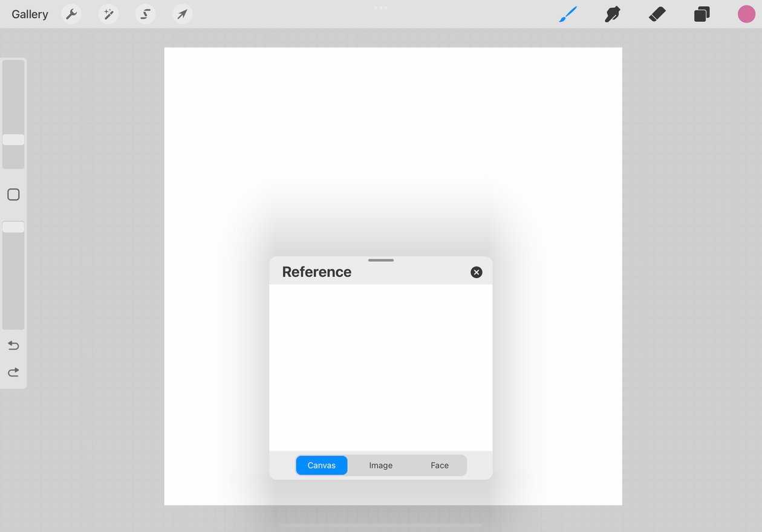Switch Reference to Canvas tab
Screen dimensions: 762x532
click(x=322, y=465)
